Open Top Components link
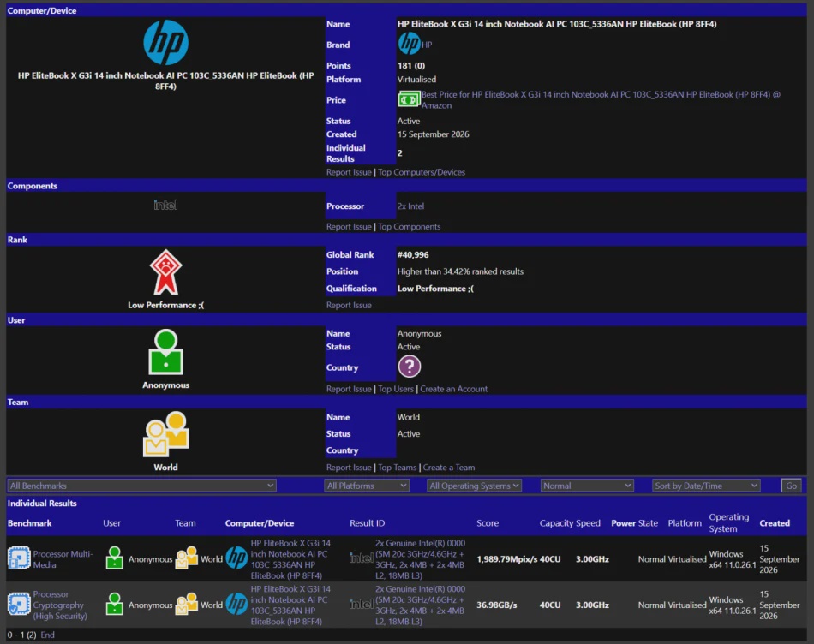Image resolution: width=814 pixels, height=644 pixels. [409, 227]
